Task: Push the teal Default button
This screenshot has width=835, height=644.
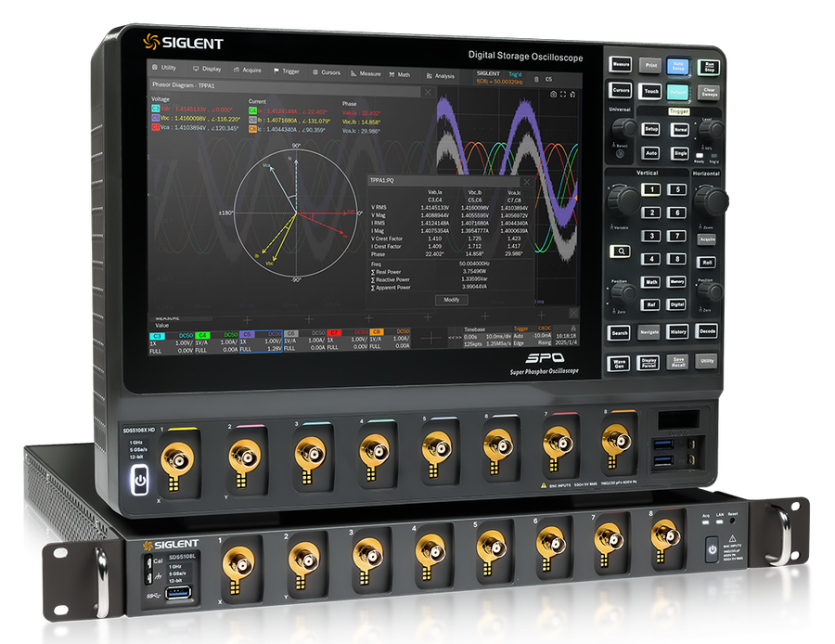Action: click(x=678, y=92)
